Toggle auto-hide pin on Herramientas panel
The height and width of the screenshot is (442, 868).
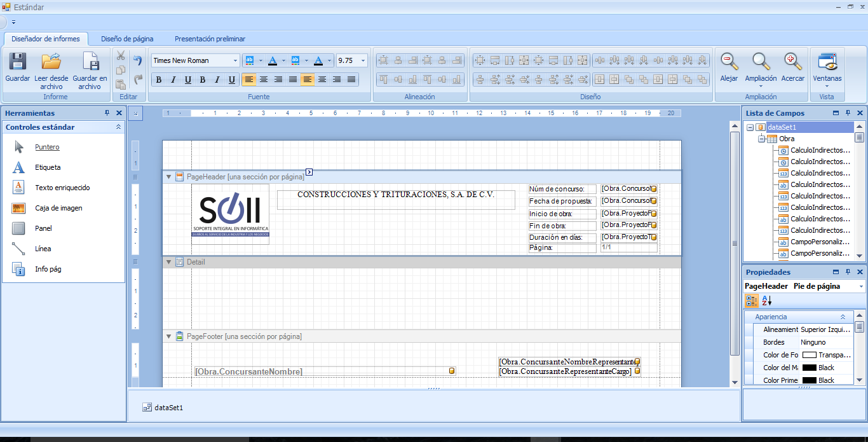point(107,113)
